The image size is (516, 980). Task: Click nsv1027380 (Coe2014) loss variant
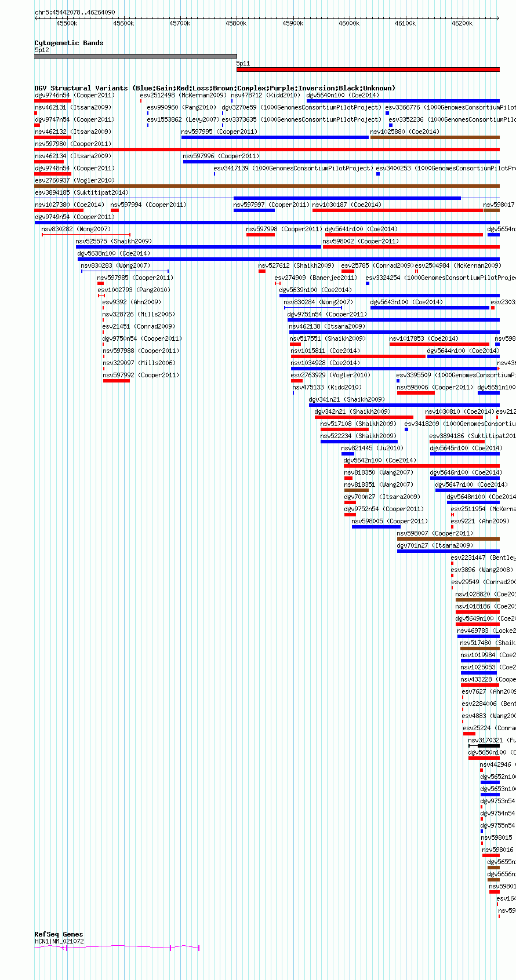[59, 210]
